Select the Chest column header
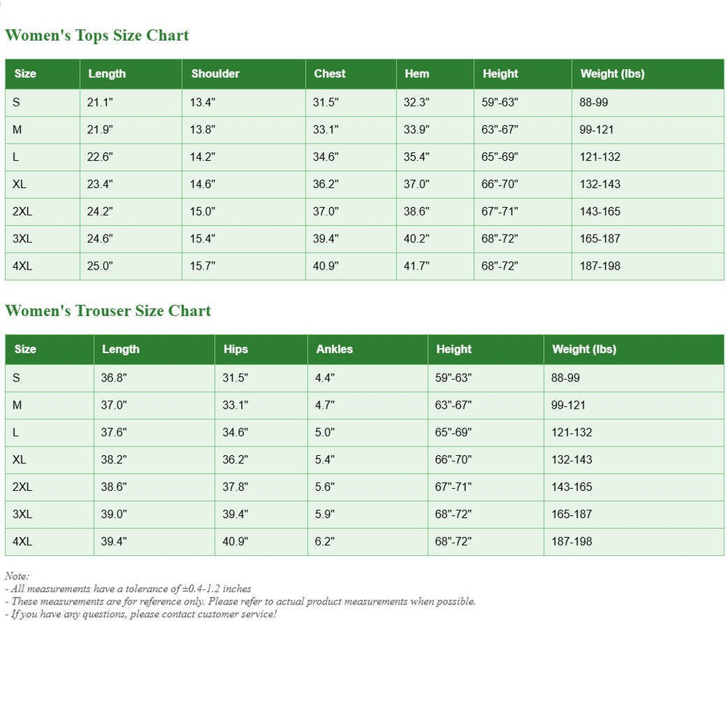728x716 pixels. [329, 74]
